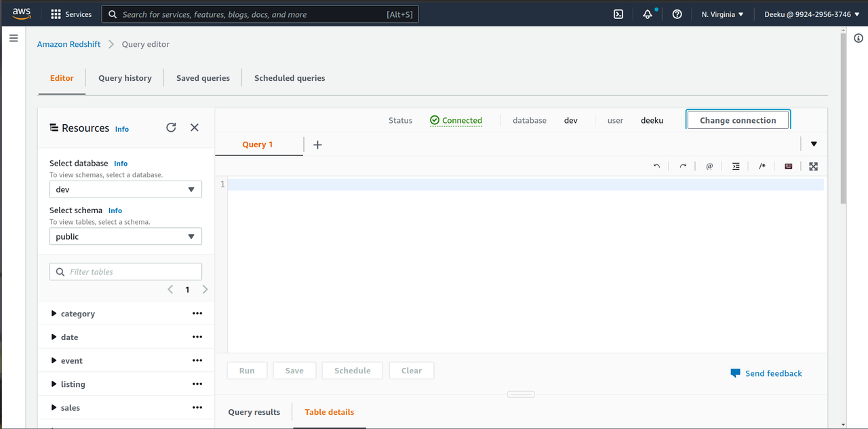The width and height of the screenshot is (868, 429).
Task: Refresh the Resources panel
Action: coord(171,128)
